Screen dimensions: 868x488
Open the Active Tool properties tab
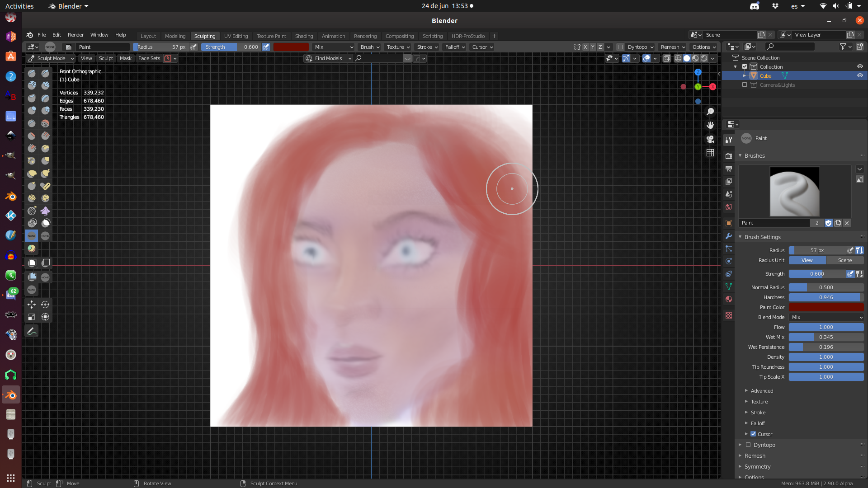coord(729,140)
